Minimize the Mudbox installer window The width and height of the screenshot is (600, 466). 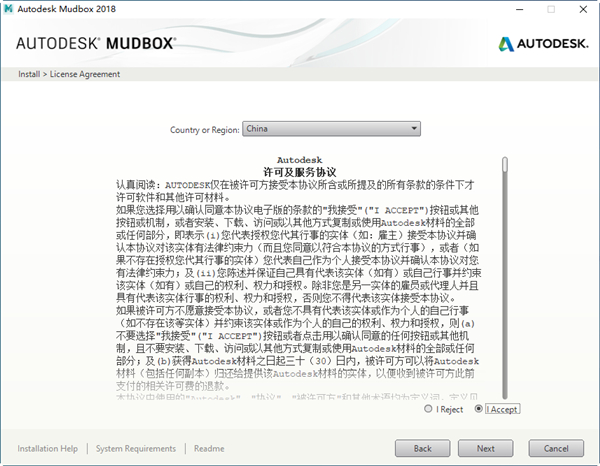tap(520, 9)
